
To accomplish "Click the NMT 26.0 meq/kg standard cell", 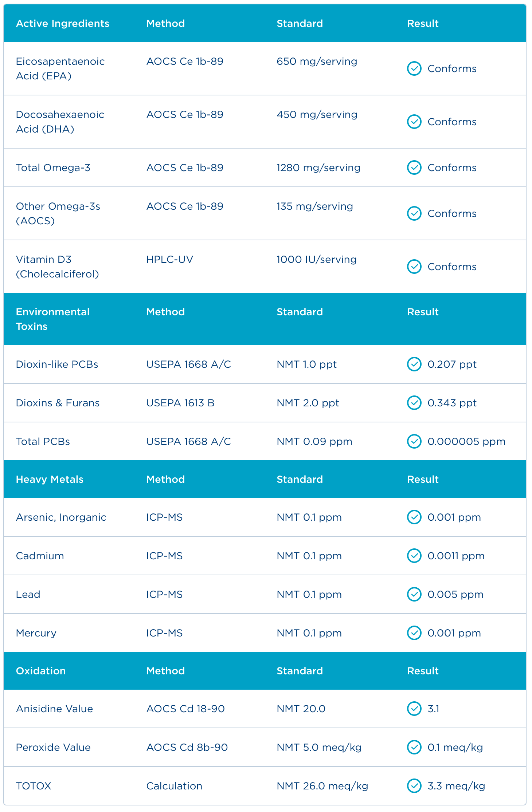I will tap(322, 786).
